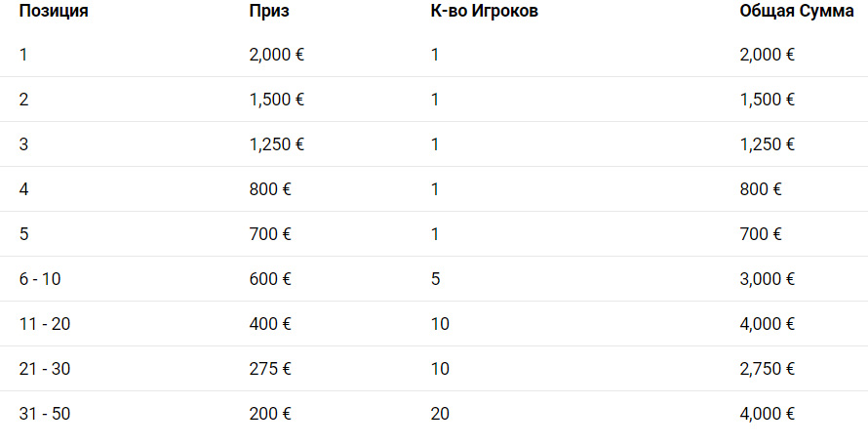Click the 600 € prize cell
This screenshot has height=446, width=868.
[270, 279]
